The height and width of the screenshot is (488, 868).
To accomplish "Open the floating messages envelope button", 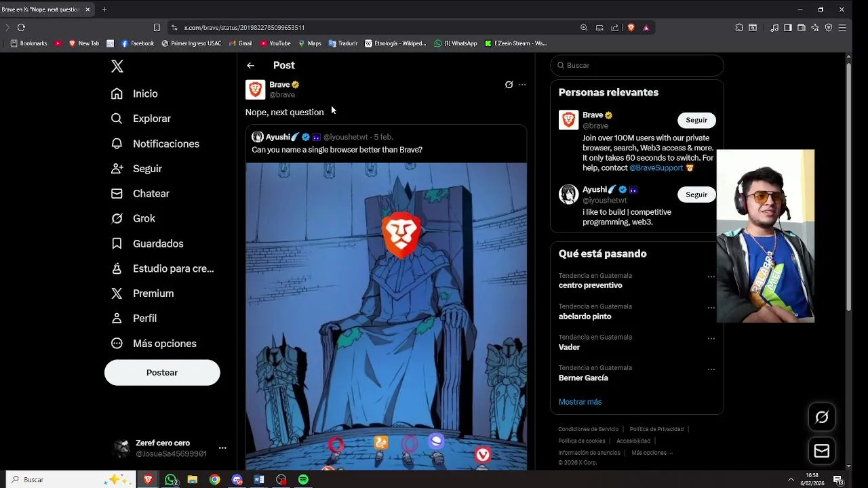I will point(822,451).
